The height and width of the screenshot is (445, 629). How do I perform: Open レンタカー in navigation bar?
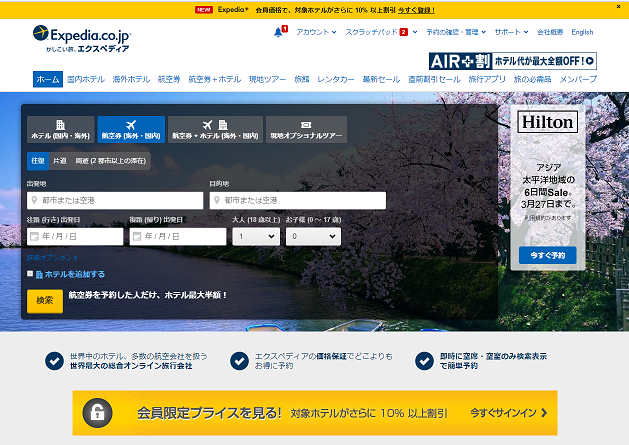336,79
